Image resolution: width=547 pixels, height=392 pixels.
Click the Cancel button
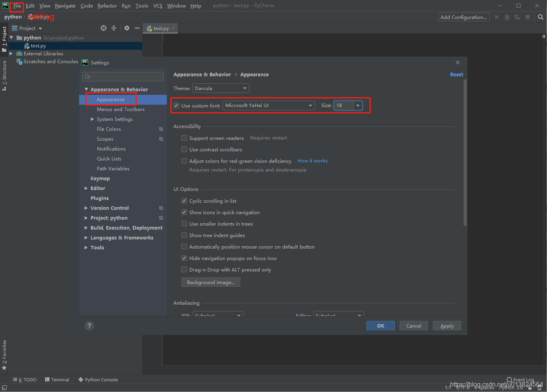point(414,326)
